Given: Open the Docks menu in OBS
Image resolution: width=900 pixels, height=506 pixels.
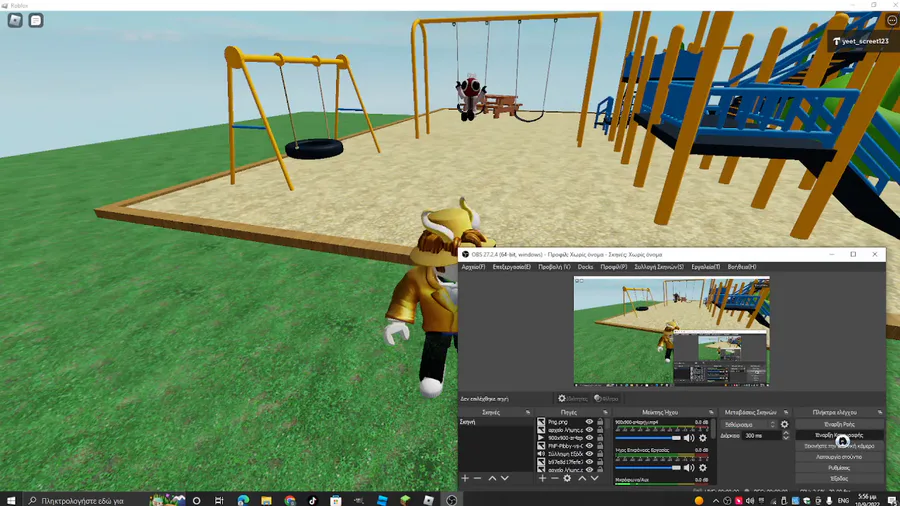Looking at the screenshot, I should pyautogui.click(x=585, y=267).
